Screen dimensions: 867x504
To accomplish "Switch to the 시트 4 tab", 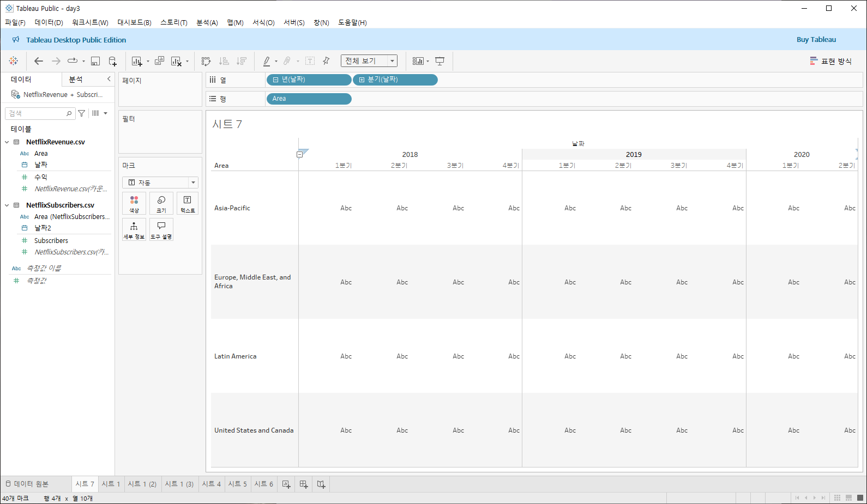I will point(212,484).
